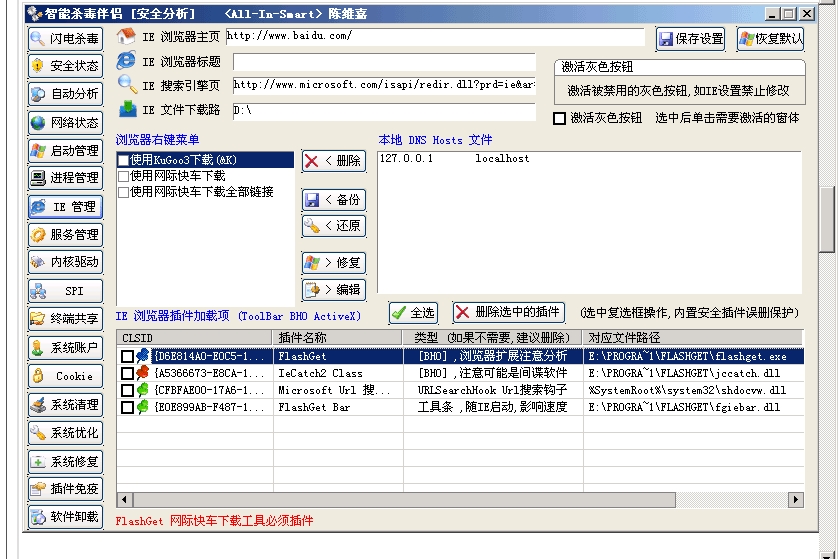The image size is (838, 559).
Task: Sort by 插件名称 column header
Action: [337, 338]
